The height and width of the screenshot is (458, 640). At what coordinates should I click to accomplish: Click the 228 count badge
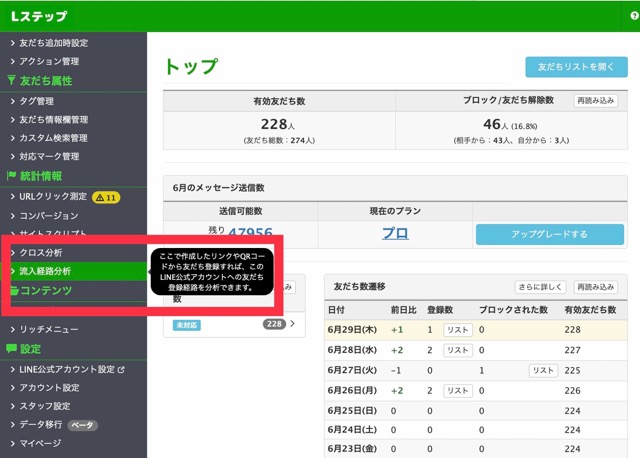(x=274, y=324)
